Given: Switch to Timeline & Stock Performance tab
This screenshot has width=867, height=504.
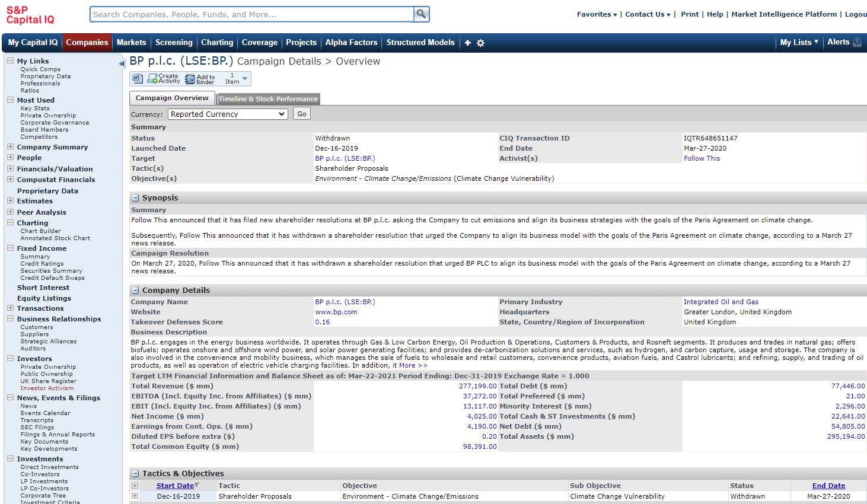Looking at the screenshot, I should point(268,99).
